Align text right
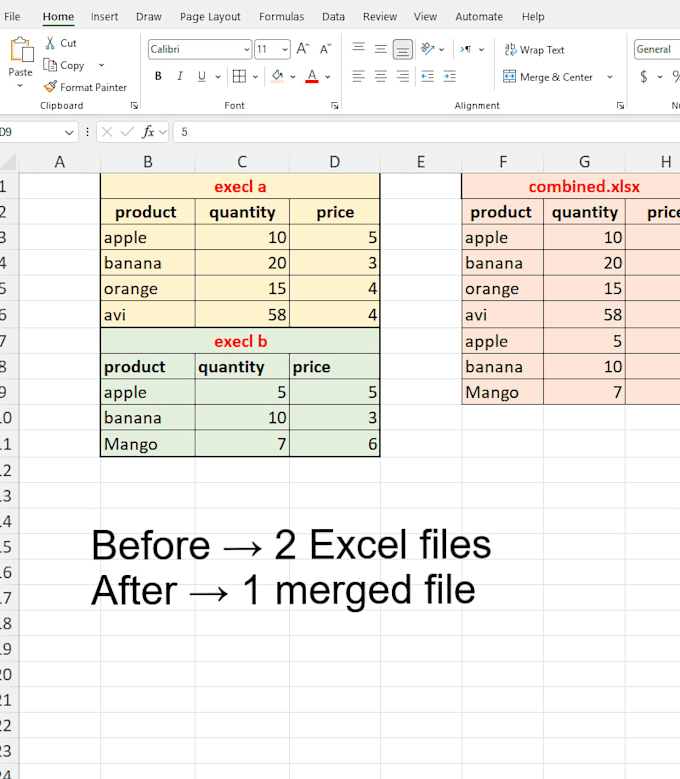Screen dimensions: 680x779 pos(402,76)
